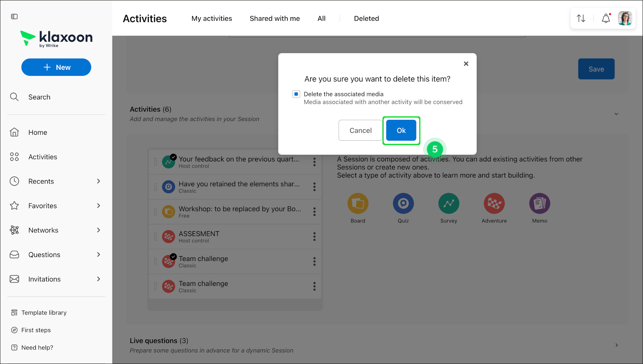This screenshot has width=643, height=364.
Task: Open the Memo activity type
Action: 540,204
